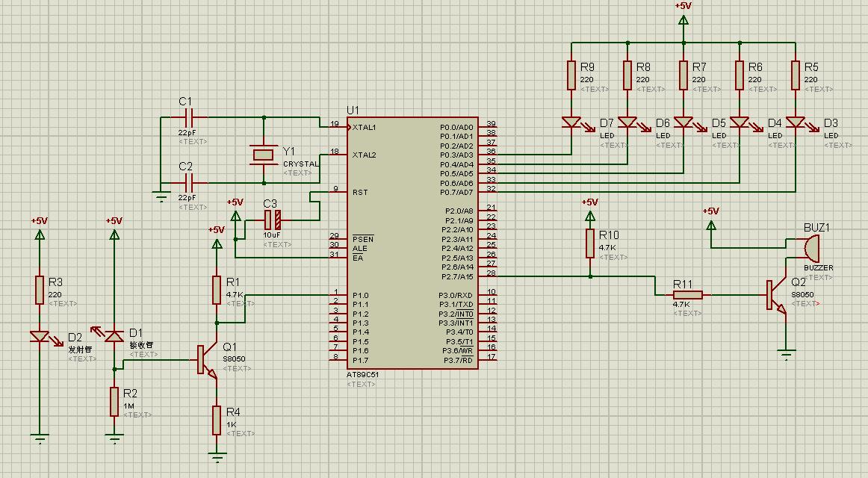This screenshot has height=478, width=868.
Task: Click the LED D7 symbol
Action: [571, 122]
